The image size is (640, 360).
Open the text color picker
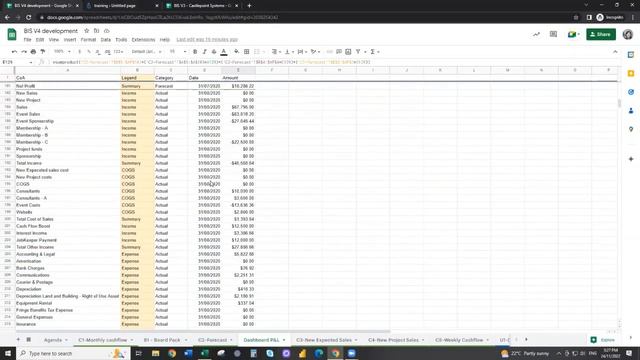pos(224,52)
